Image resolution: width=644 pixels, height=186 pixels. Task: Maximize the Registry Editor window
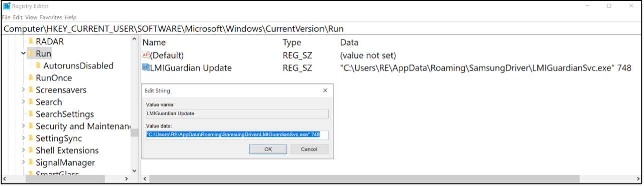(609, 6)
